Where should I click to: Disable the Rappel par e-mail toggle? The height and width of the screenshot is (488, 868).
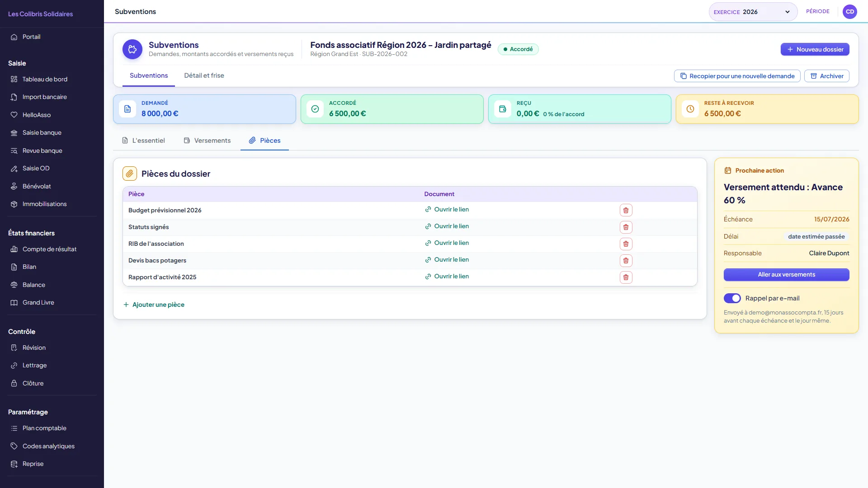(732, 298)
